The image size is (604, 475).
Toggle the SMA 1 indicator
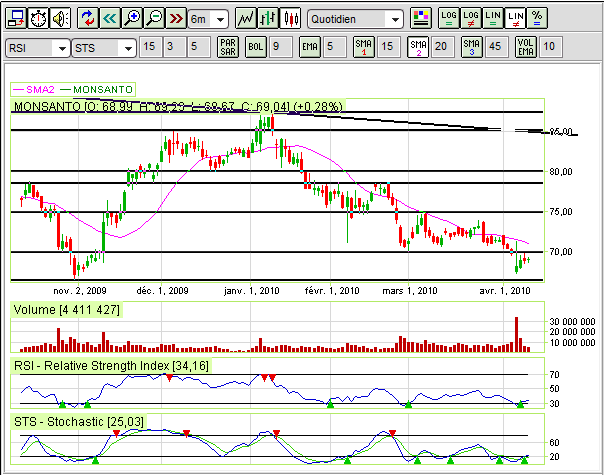click(x=364, y=47)
